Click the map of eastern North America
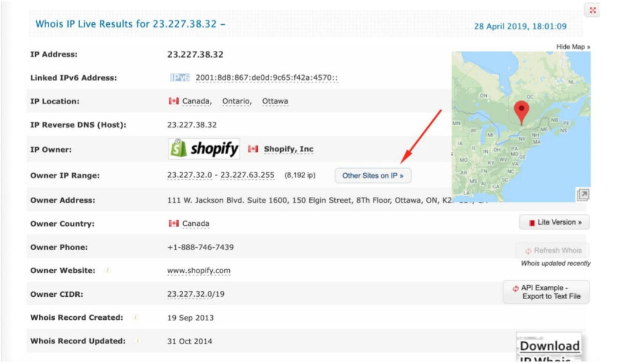This screenshot has width=621, height=364. (521, 127)
